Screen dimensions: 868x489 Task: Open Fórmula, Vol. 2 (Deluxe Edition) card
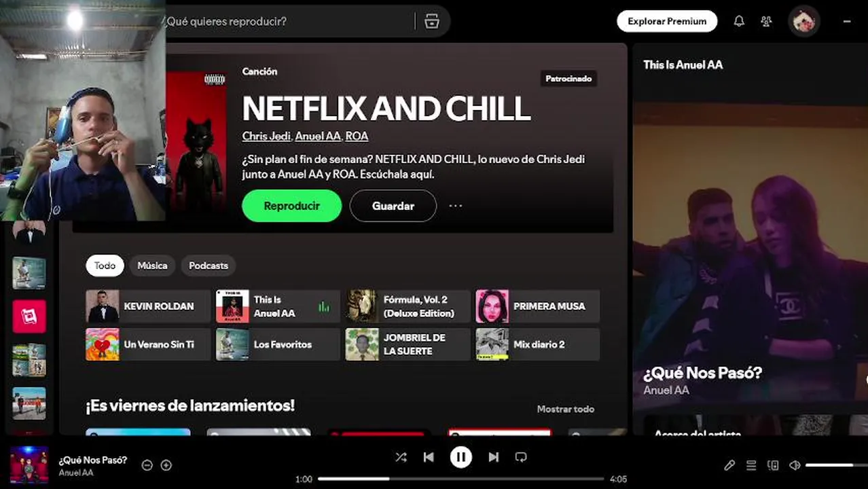point(408,306)
